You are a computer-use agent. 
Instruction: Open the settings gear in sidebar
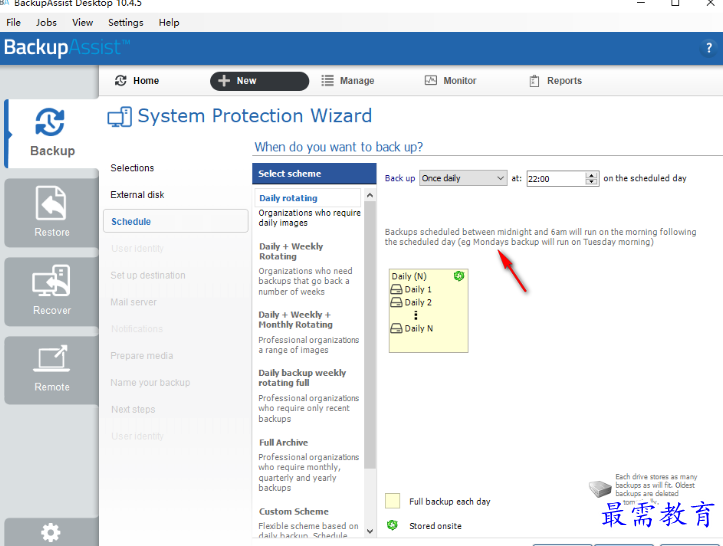[x=51, y=533]
